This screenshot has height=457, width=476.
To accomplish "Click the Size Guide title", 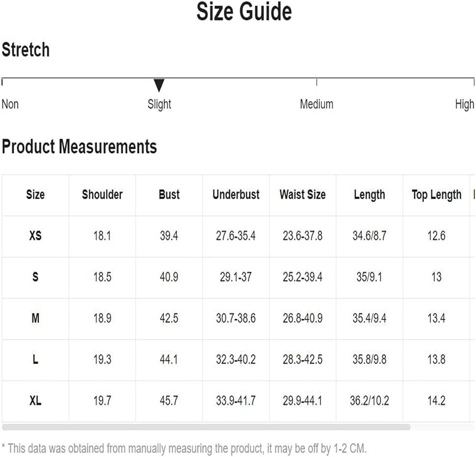I will point(244,12).
